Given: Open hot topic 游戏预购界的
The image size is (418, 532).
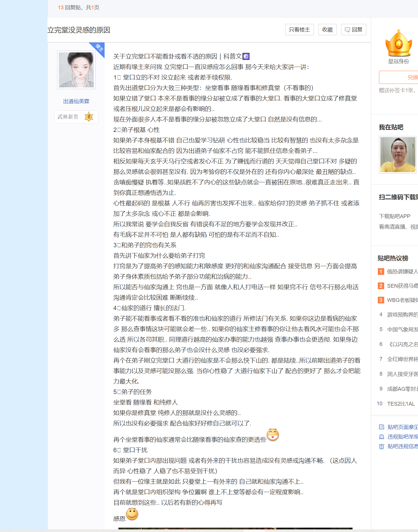Looking at the screenshot, I should click(x=402, y=314).
